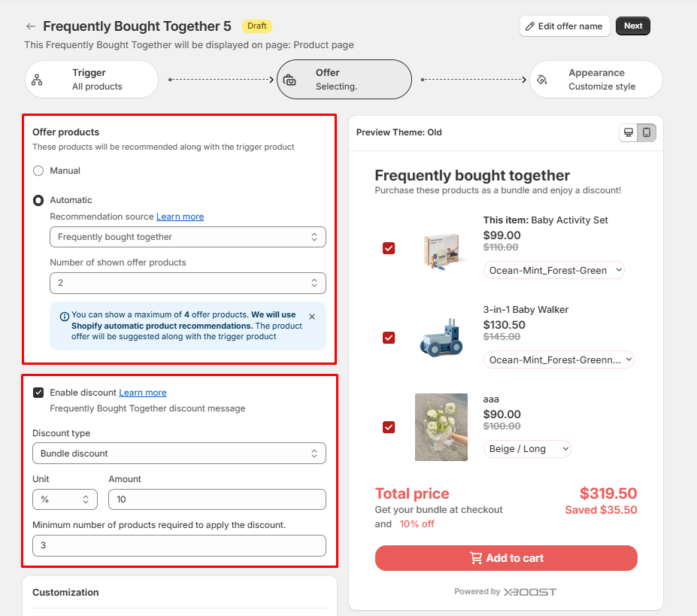Uncheck the Enable discount checkbox
This screenshot has width=697, height=616.
click(38, 393)
